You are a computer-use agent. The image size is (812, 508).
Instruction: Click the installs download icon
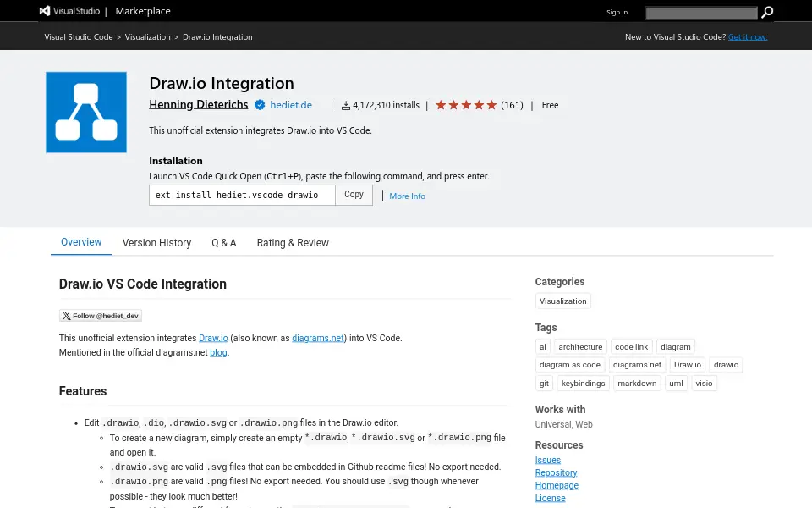pyautogui.click(x=345, y=106)
